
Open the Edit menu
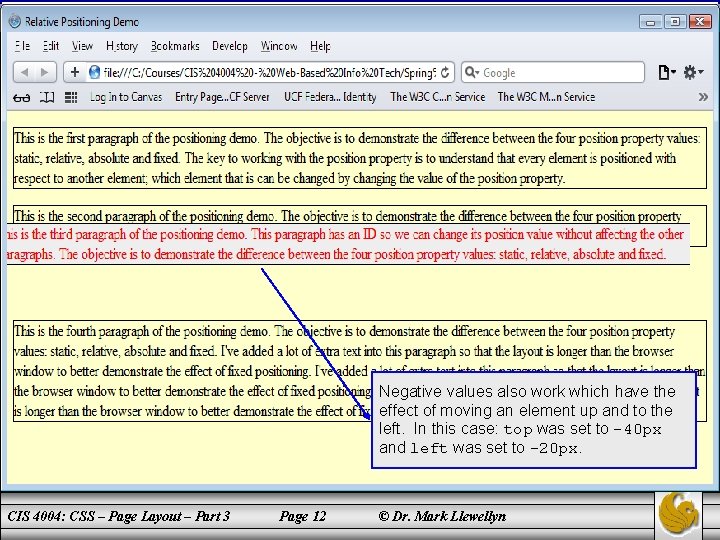[x=51, y=46]
